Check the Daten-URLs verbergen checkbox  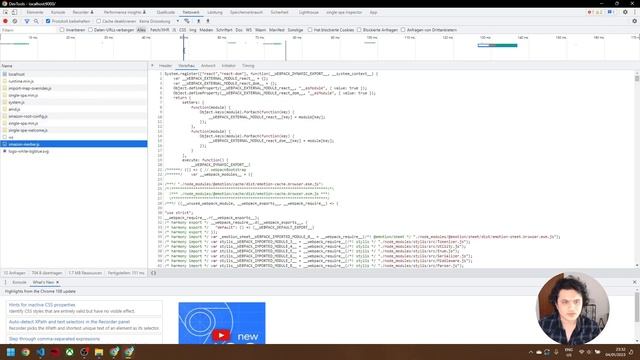tap(90, 30)
